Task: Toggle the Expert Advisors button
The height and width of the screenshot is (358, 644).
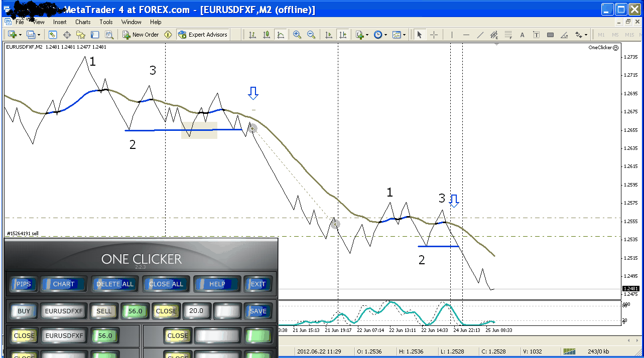Action: click(203, 35)
